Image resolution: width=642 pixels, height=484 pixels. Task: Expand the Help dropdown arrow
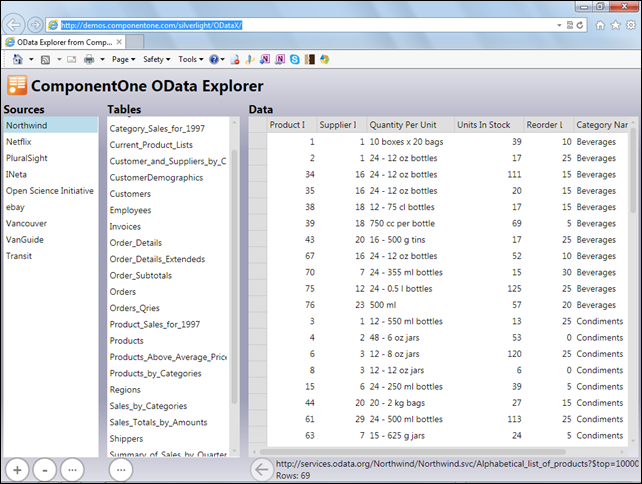click(222, 60)
